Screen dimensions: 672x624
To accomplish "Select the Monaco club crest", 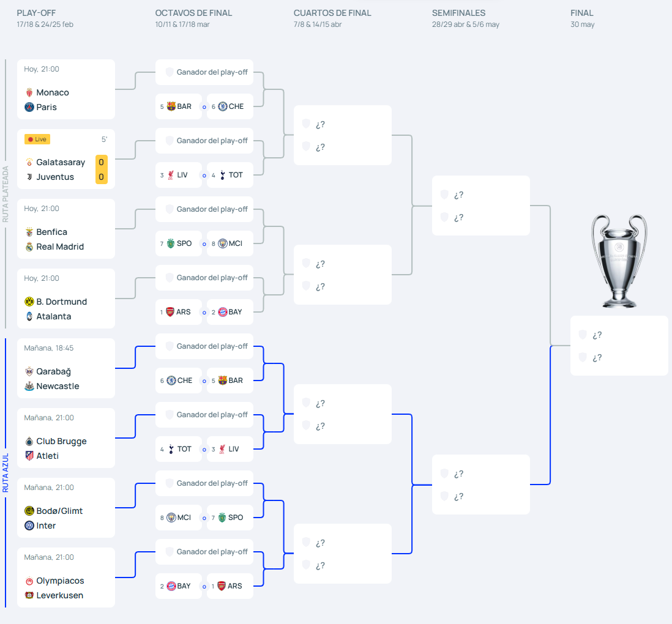I will click(30, 92).
